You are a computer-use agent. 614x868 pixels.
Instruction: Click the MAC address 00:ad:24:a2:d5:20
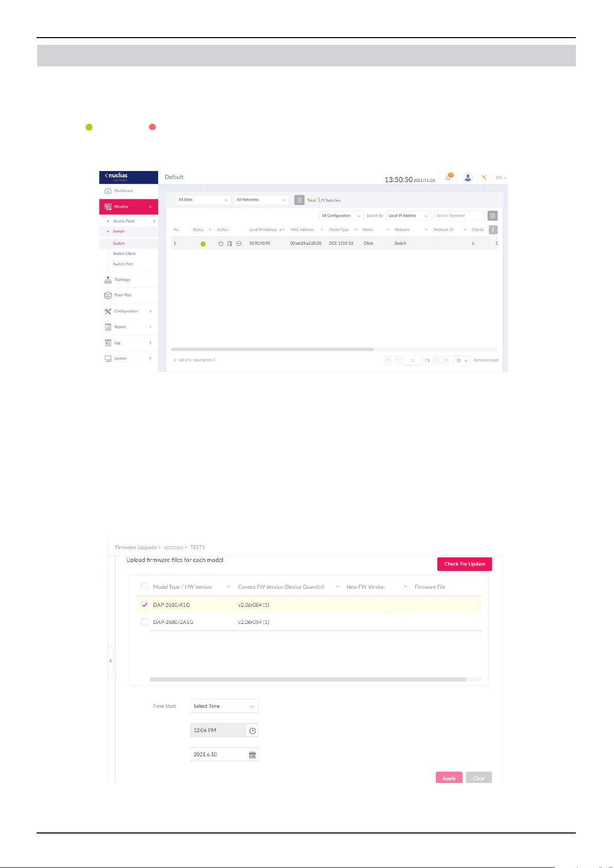(x=306, y=243)
